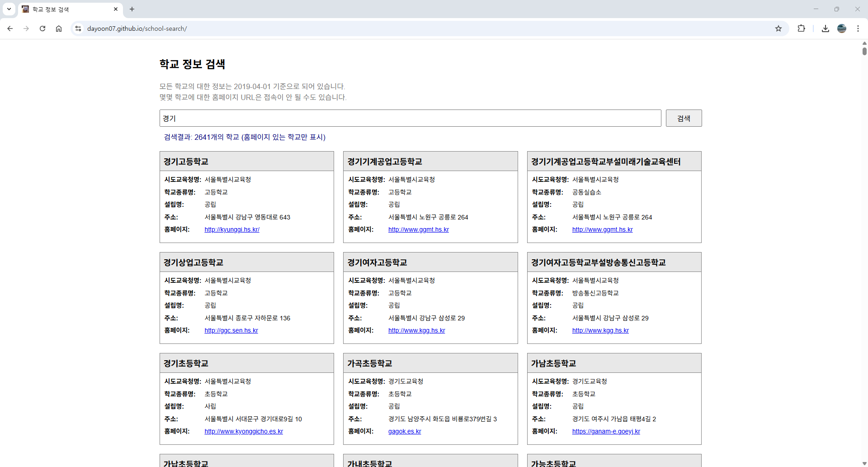Open 경기여자고등학교부설방송통신고등학교 homepage link
This screenshot has width=868, height=467.
(600, 330)
